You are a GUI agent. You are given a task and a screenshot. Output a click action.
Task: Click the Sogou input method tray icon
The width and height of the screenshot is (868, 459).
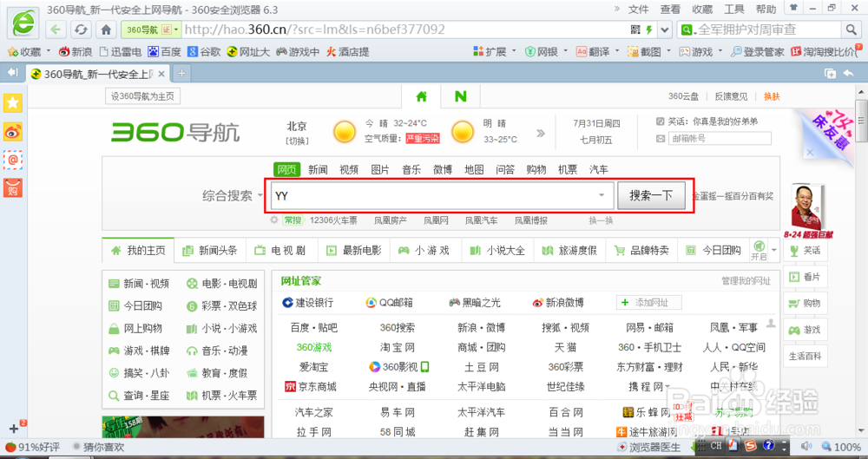pyautogui.click(x=750, y=446)
